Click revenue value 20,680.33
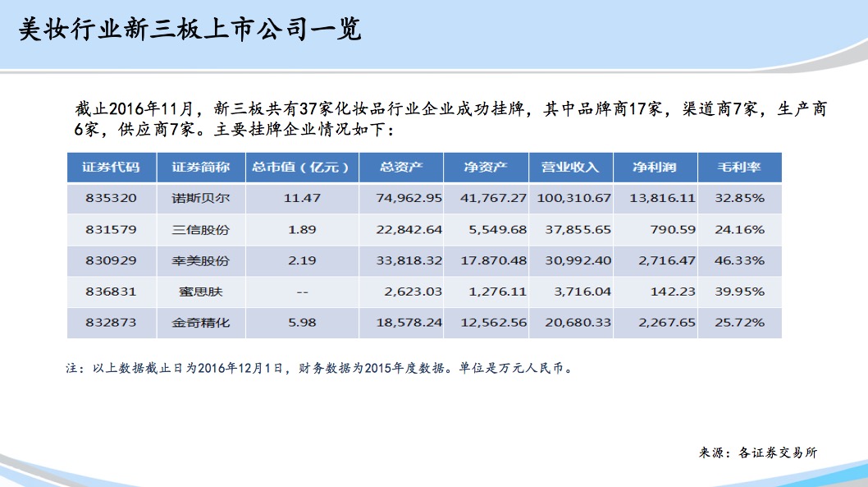 tap(578, 323)
